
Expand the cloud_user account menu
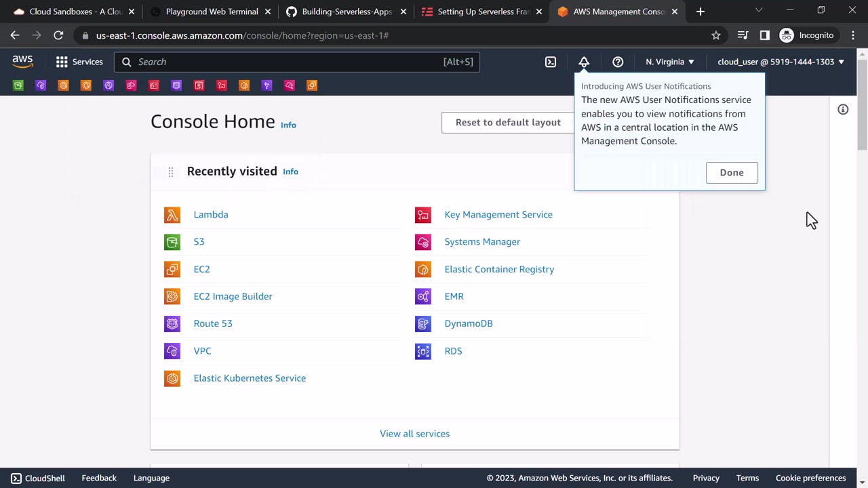pyautogui.click(x=781, y=62)
